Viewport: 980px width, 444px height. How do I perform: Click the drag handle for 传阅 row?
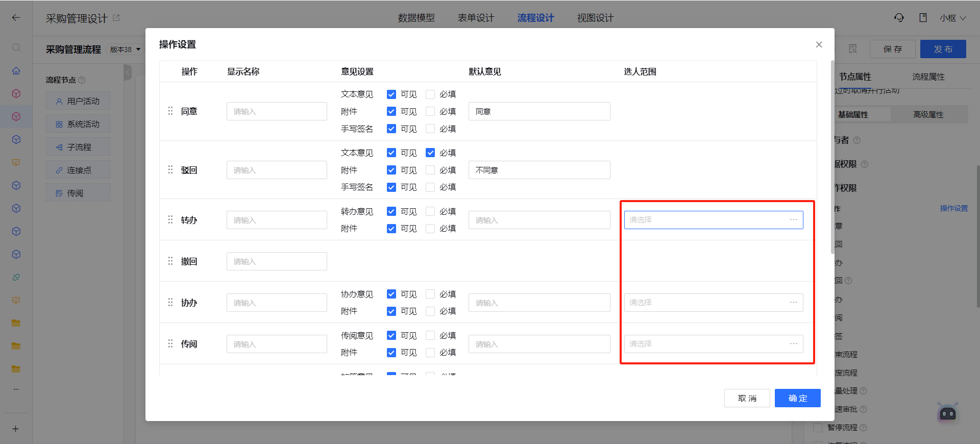point(170,343)
